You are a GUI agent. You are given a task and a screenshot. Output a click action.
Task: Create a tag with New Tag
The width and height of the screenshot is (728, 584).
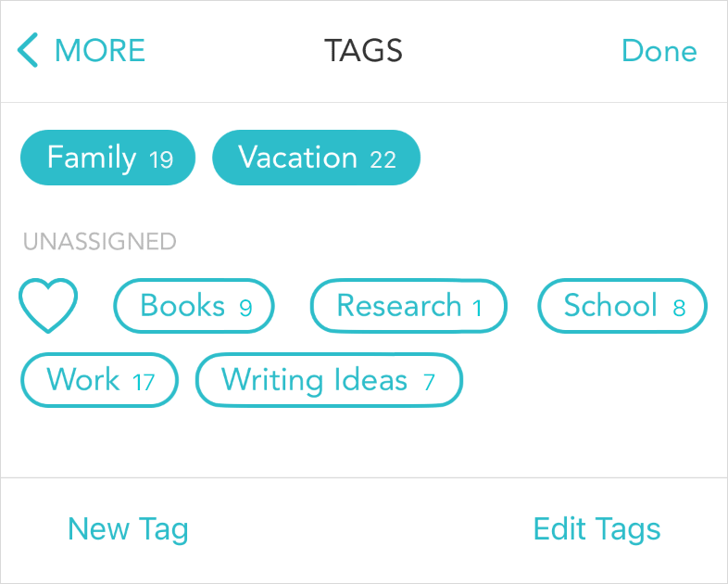tap(128, 529)
